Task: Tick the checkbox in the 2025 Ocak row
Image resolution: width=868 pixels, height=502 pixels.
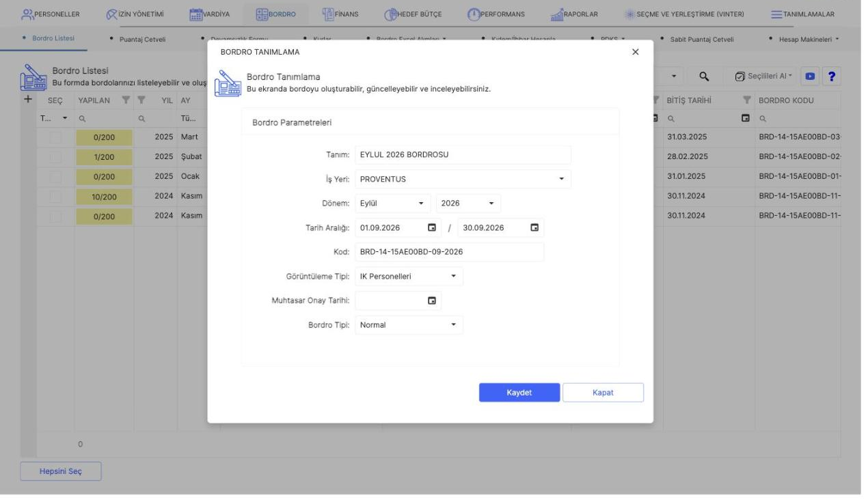Action: (x=55, y=176)
